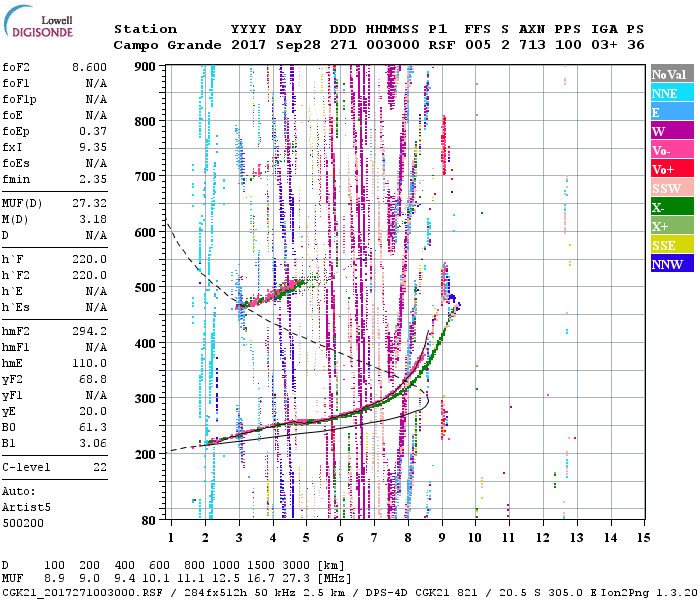This screenshot has width=700, height=600.
Task: Click the yF2 value 68.8
Action: point(93,379)
